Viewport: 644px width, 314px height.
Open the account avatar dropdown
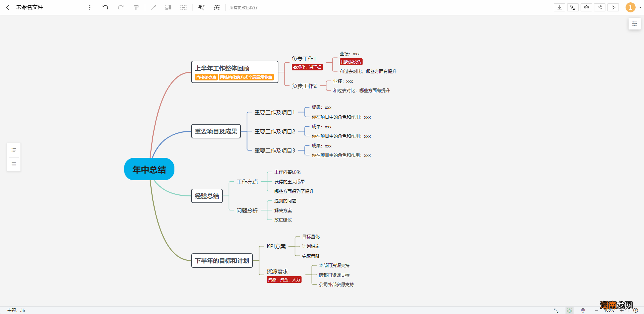[x=630, y=7]
